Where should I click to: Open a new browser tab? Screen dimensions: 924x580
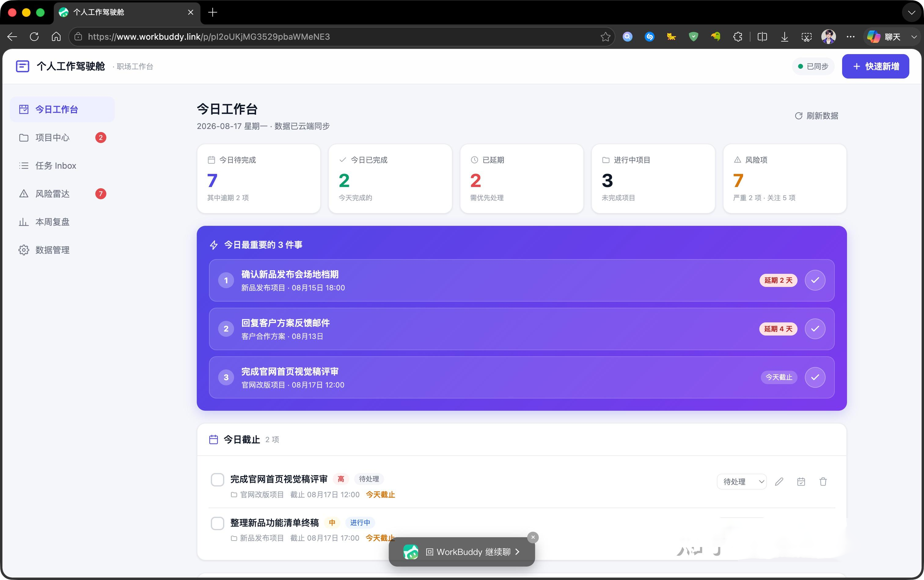pyautogui.click(x=212, y=12)
